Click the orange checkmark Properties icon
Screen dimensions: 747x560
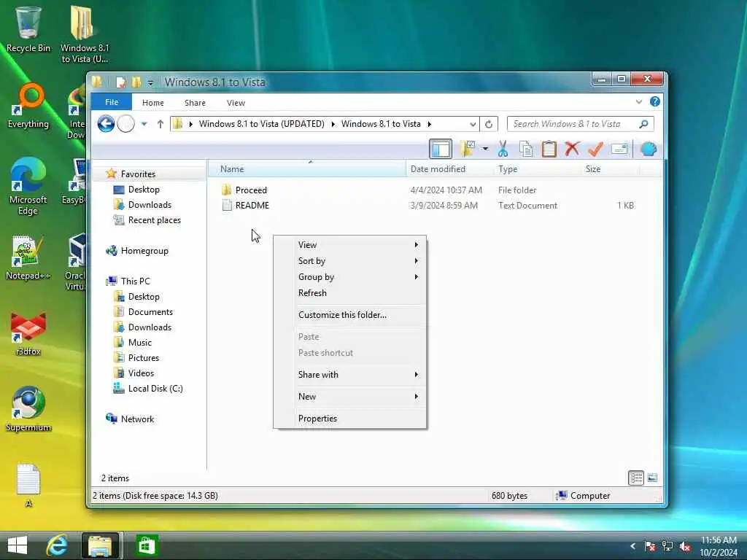point(595,149)
